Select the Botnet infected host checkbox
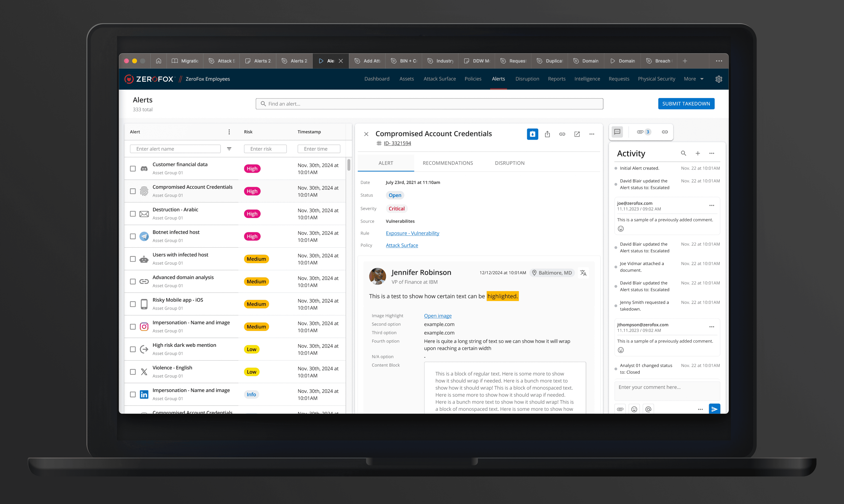Image resolution: width=844 pixels, height=504 pixels. [x=133, y=236]
